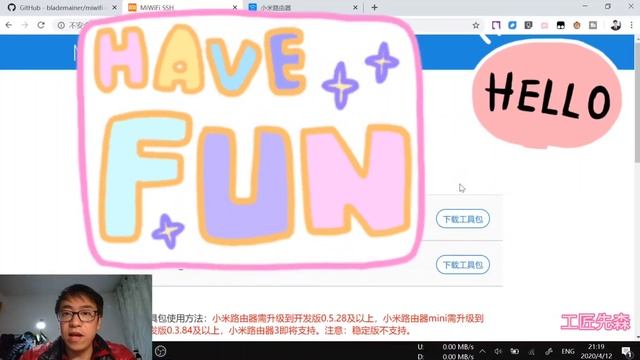Screen dimensions: 640x360
Task: Click the link-shaped tray icon
Action: click(x=549, y=351)
